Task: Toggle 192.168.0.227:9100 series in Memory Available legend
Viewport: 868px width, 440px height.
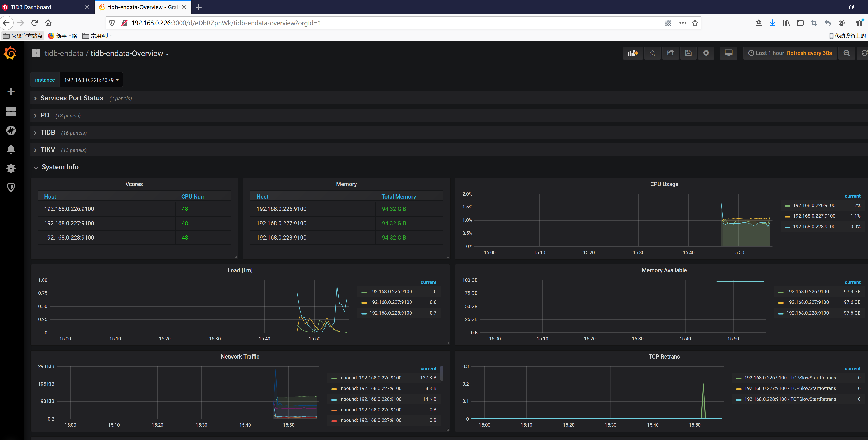Action: (807, 302)
